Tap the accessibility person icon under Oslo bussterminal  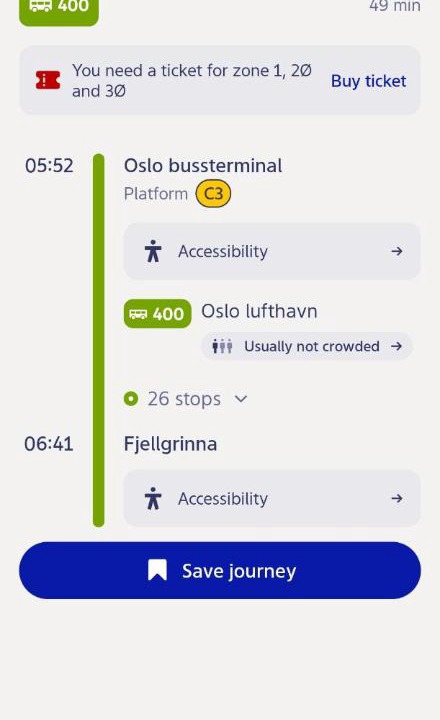tap(153, 251)
